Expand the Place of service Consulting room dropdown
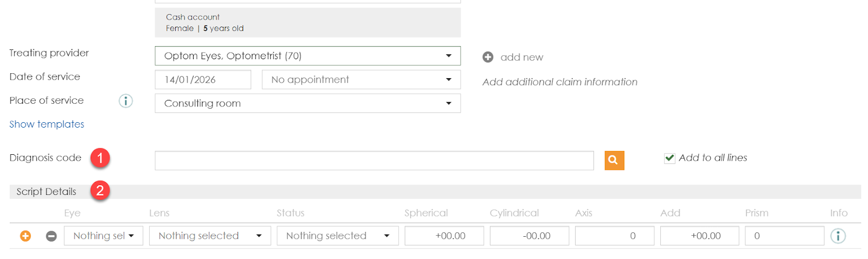The image size is (868, 259). 308,103
